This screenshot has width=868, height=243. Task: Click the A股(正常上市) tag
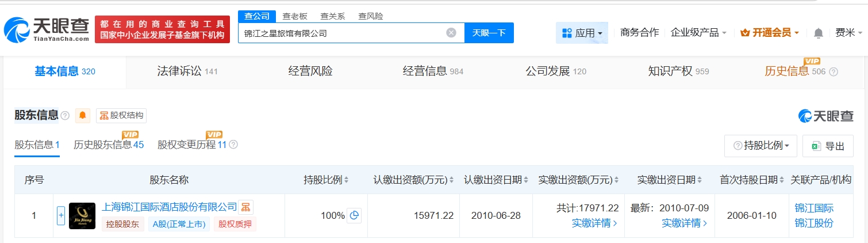(x=179, y=225)
